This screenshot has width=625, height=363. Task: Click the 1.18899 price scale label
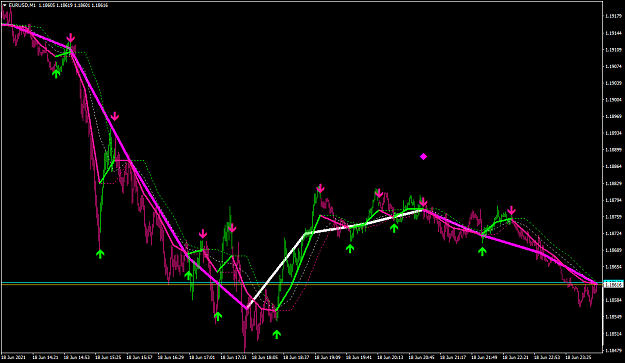pos(613,150)
